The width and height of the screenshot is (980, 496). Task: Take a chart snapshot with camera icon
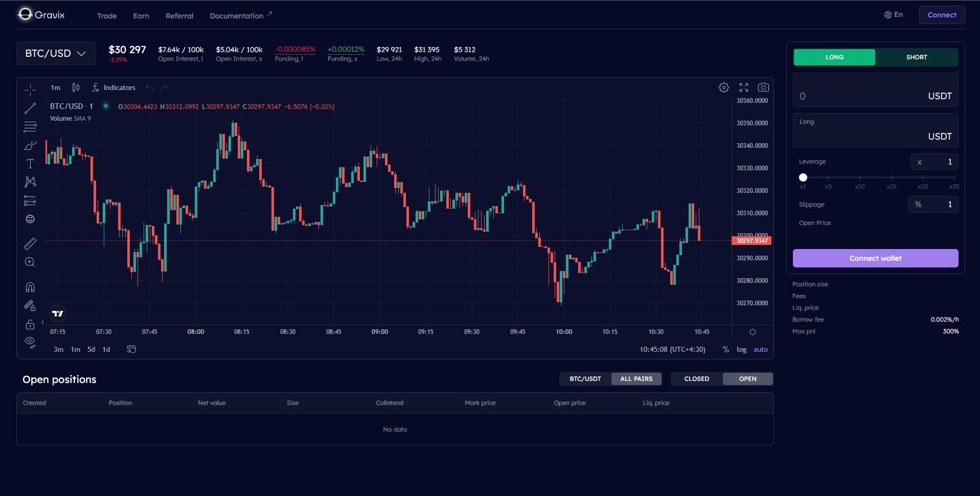pyautogui.click(x=763, y=87)
